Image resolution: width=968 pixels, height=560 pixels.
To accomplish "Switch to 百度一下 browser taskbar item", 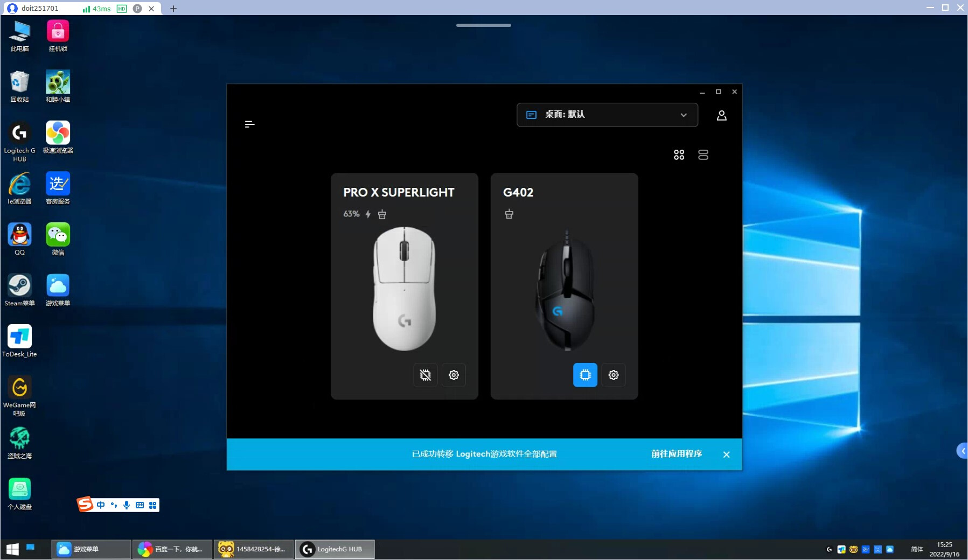I will 172,549.
